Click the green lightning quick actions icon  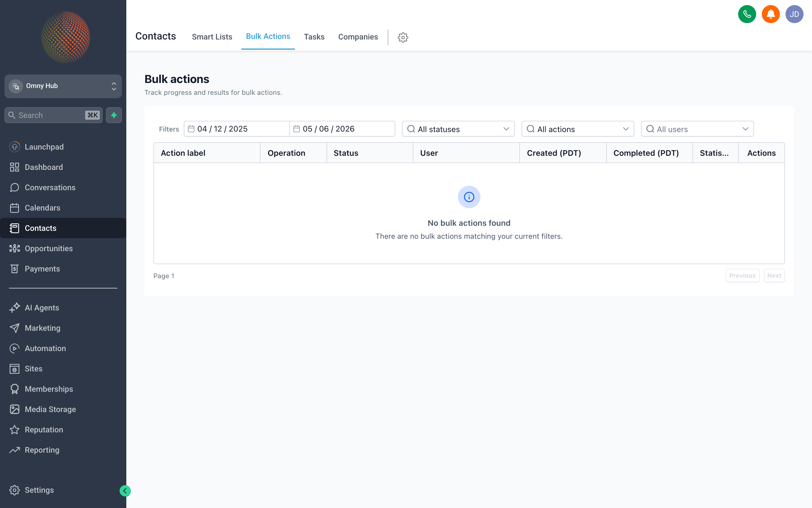[x=114, y=115]
